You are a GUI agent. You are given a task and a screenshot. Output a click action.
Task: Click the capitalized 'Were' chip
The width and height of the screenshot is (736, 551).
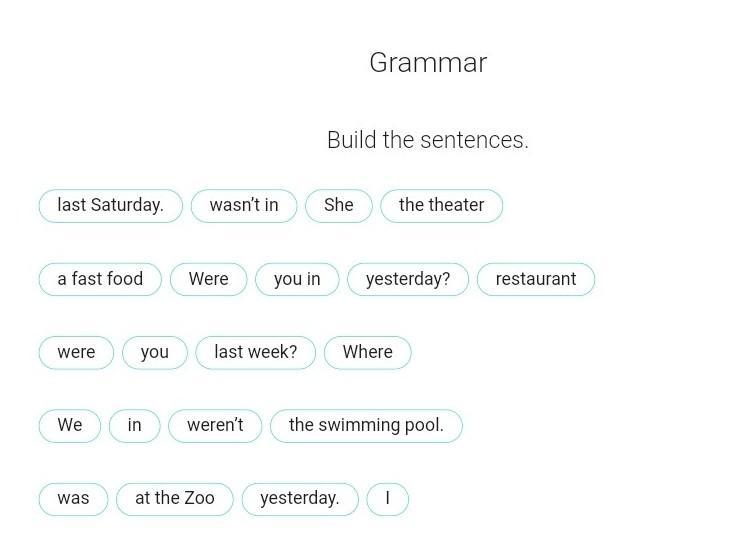[x=209, y=279]
